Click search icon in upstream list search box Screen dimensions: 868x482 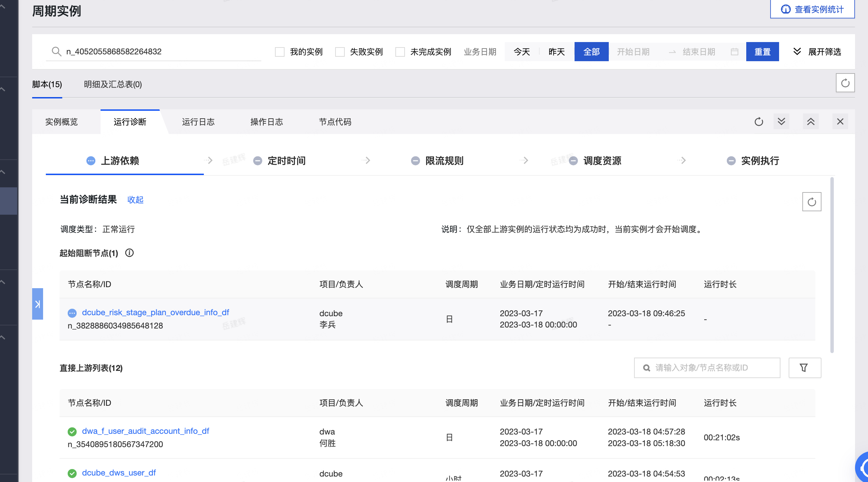[x=647, y=368]
